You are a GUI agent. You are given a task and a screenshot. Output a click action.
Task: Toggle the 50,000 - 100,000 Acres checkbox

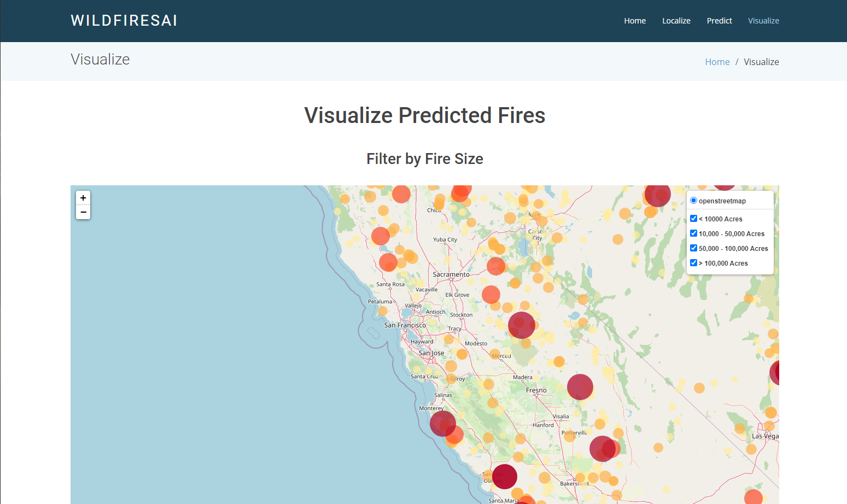click(693, 248)
